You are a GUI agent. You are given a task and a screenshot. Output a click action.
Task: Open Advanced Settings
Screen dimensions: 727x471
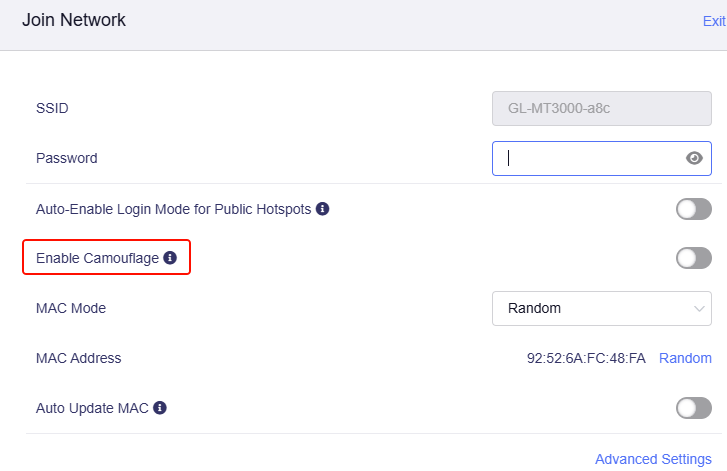click(653, 459)
